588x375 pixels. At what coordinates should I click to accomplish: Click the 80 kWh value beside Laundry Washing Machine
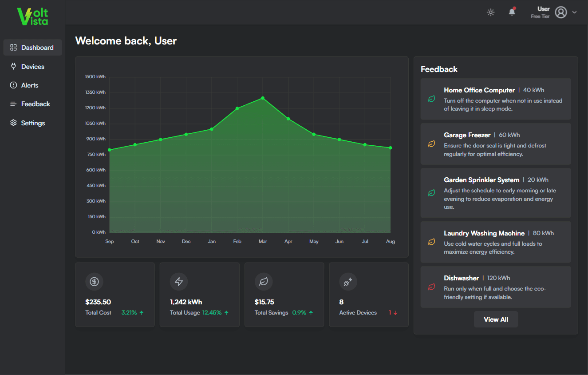click(543, 233)
